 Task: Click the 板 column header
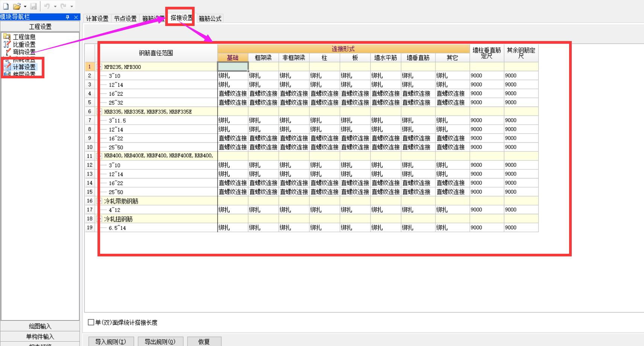(355, 58)
